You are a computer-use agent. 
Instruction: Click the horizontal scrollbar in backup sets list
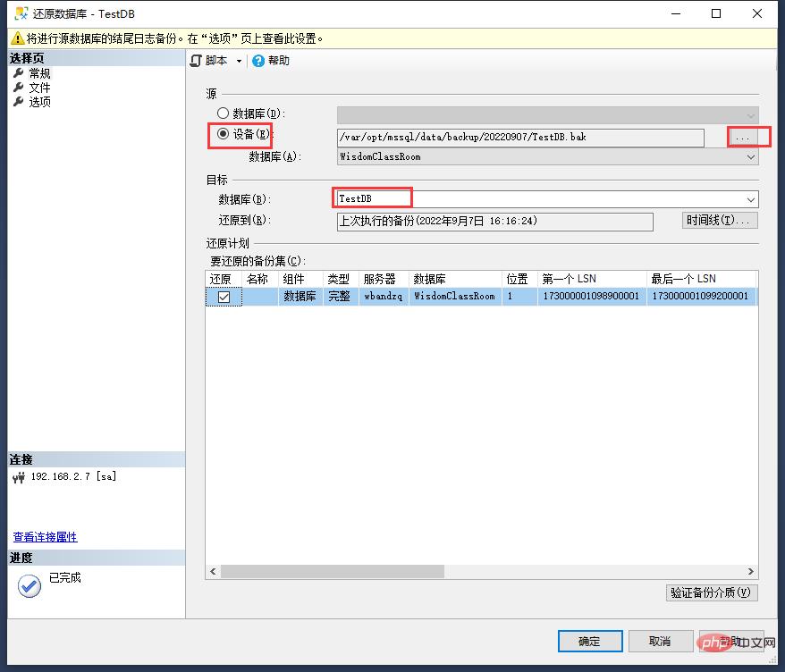coord(333,572)
